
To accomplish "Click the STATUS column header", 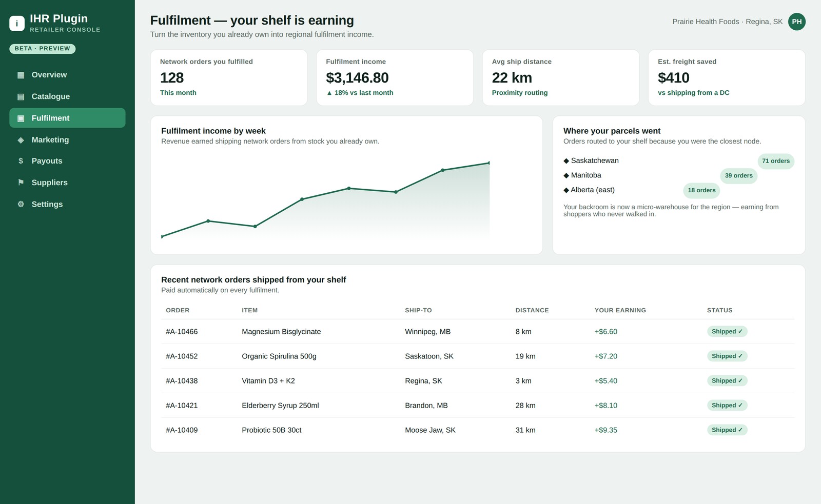I will tap(720, 310).
